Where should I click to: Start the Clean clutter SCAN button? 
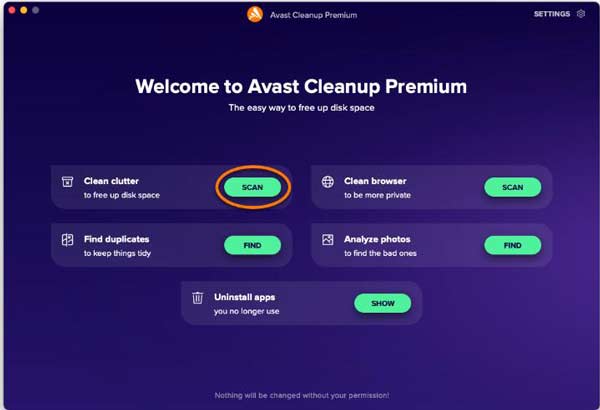[252, 187]
